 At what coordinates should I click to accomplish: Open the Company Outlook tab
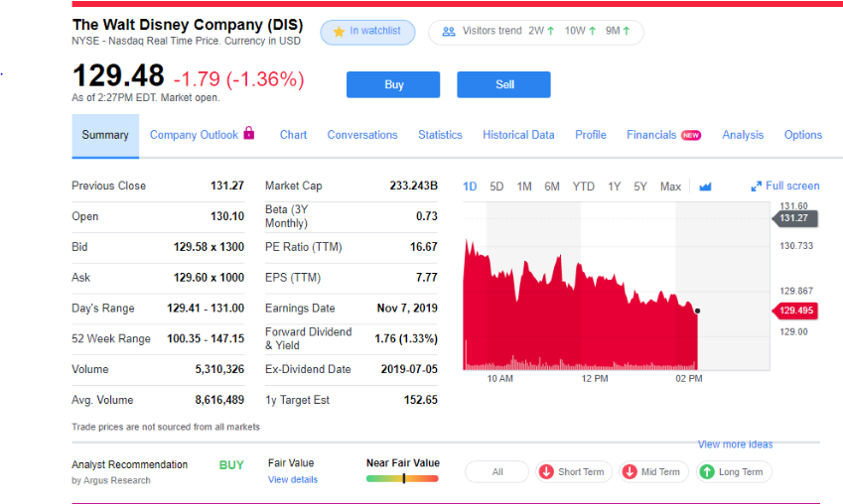pos(194,135)
